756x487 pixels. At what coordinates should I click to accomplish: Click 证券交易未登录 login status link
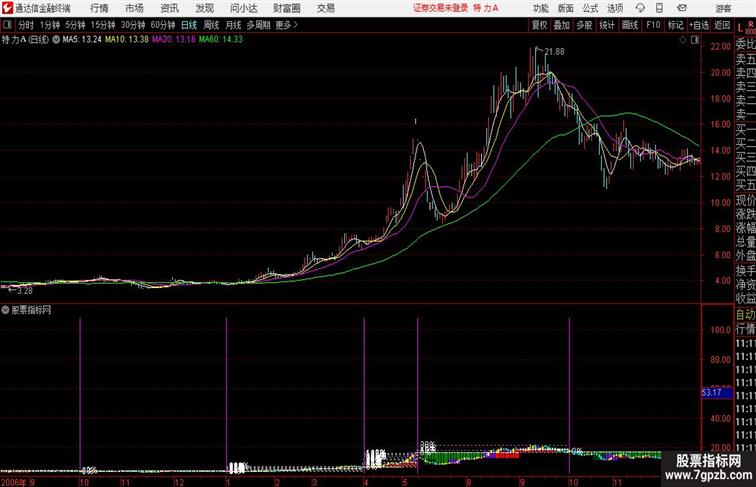[441, 8]
